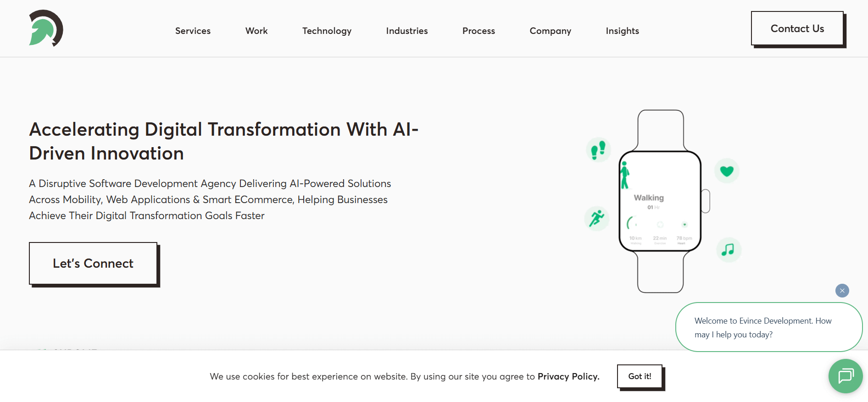This screenshot has width=868, height=402.
Task: Click the running man icon
Action: click(596, 218)
